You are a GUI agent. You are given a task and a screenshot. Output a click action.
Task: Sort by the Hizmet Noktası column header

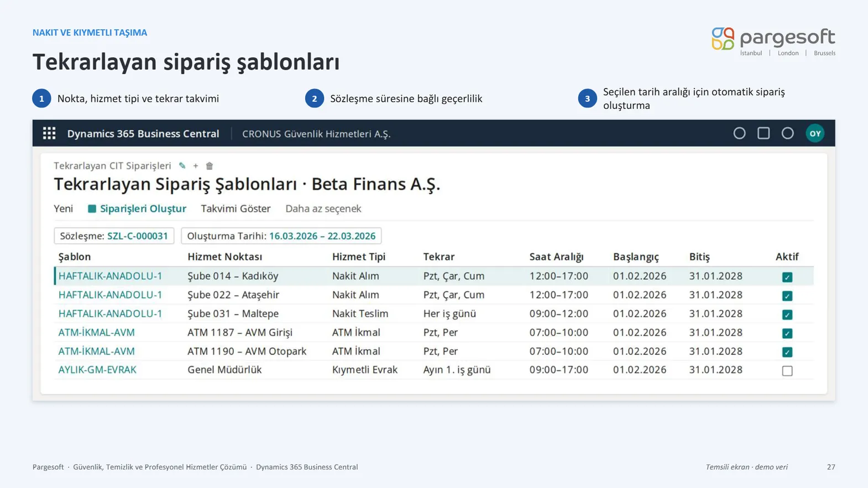point(224,256)
